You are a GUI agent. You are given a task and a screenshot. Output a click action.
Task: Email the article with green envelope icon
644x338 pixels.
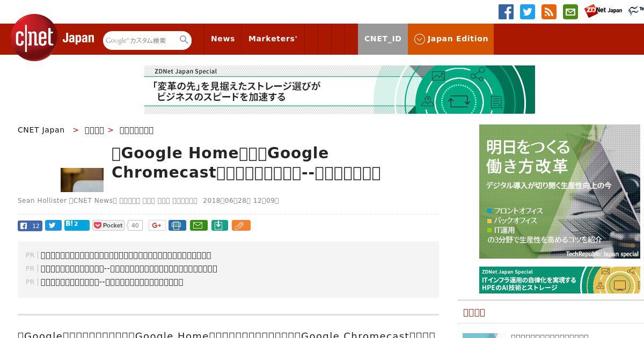point(198,225)
